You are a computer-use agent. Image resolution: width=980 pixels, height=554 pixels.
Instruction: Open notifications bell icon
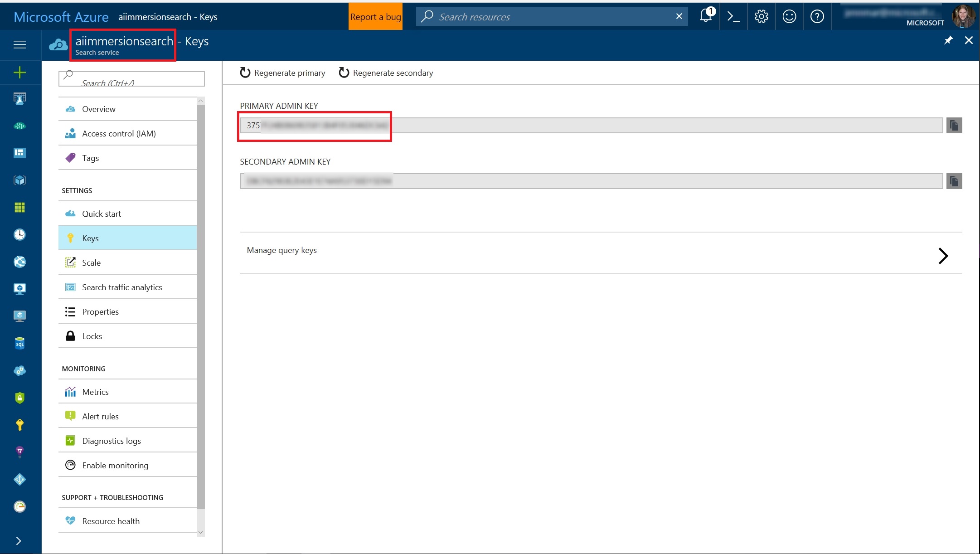coord(706,16)
